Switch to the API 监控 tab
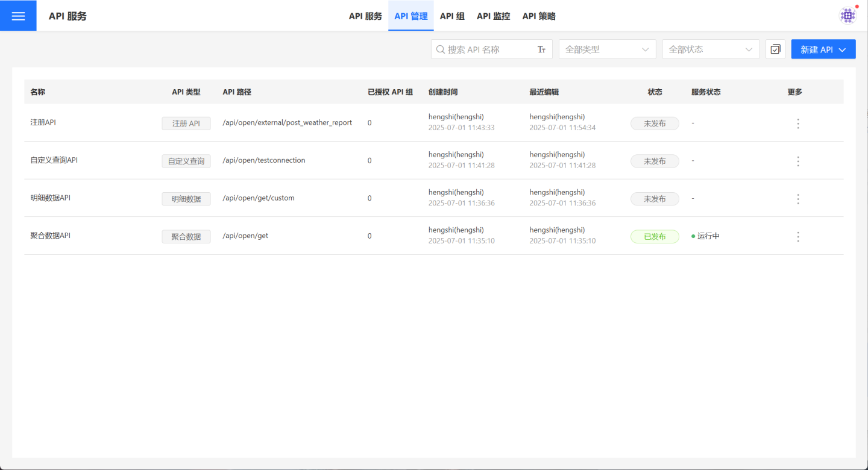This screenshot has height=470, width=868. (x=493, y=16)
